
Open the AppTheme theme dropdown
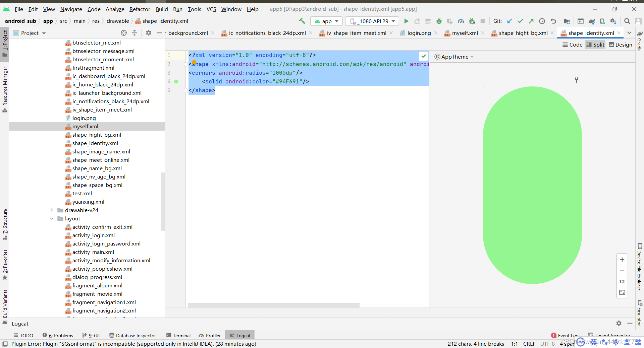click(x=454, y=57)
